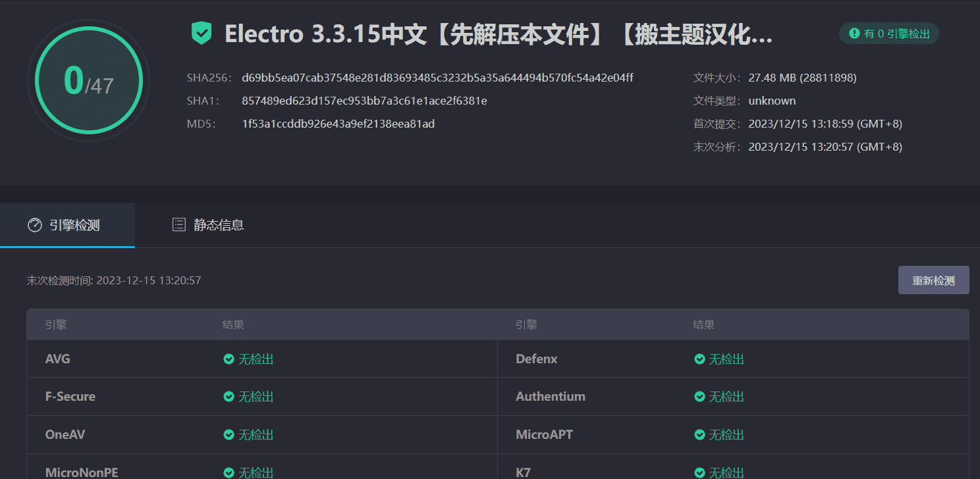This screenshot has width=980, height=479.
Task: Click the Defenx engine name
Action: pos(537,359)
